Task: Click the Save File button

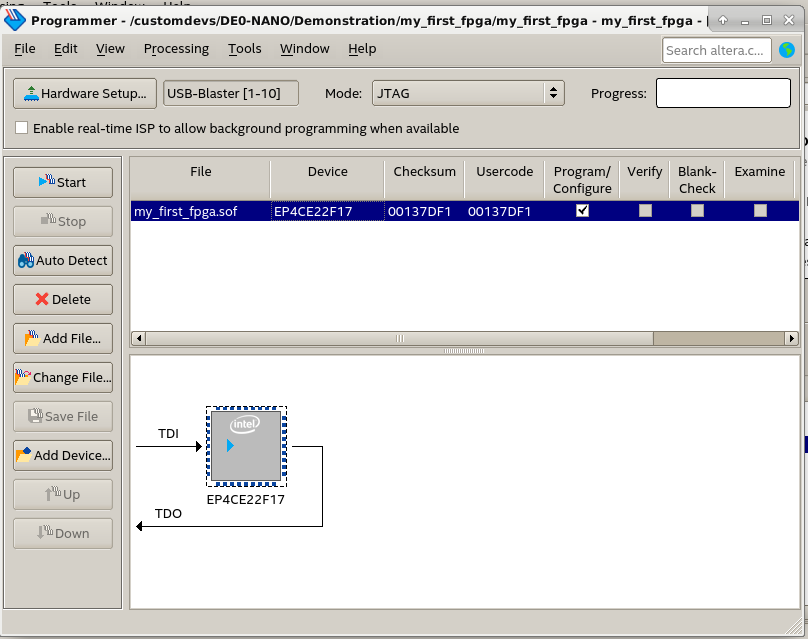Action: click(63, 416)
